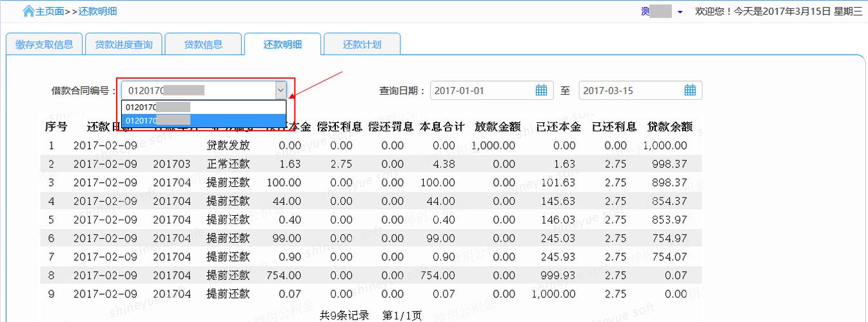This screenshot has width=868, height=322.
Task: Choose the highlighted second contract number option
Action: point(203,120)
